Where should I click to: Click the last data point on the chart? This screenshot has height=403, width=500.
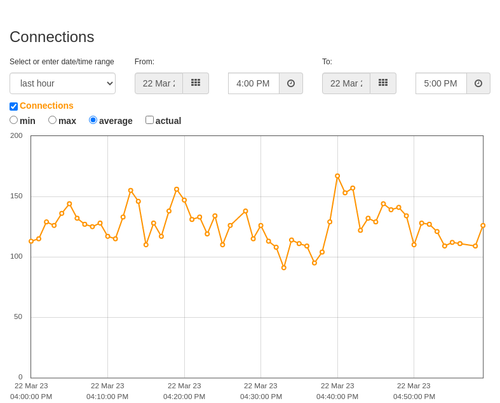[x=483, y=226]
